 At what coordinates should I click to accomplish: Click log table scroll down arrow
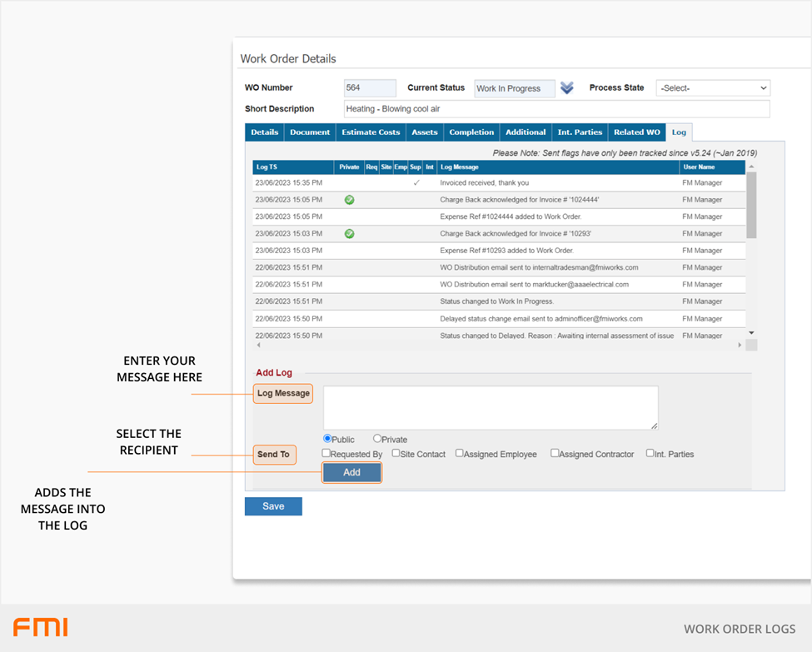[751, 333]
